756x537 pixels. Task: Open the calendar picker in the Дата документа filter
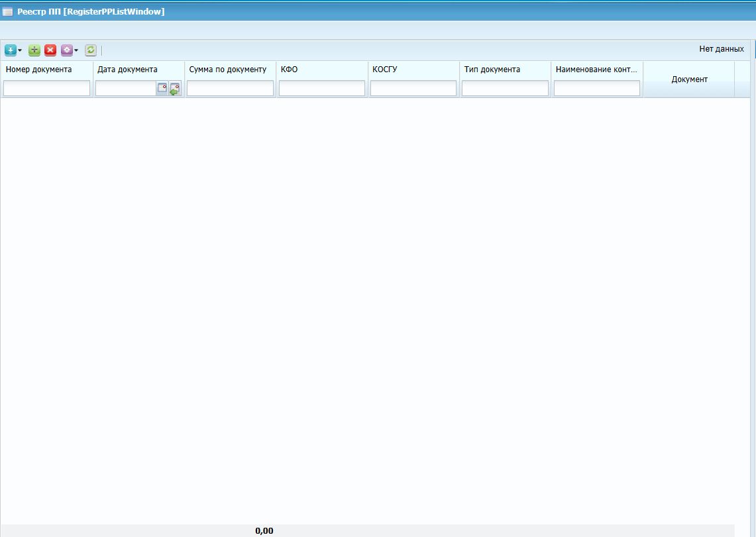tap(162, 88)
